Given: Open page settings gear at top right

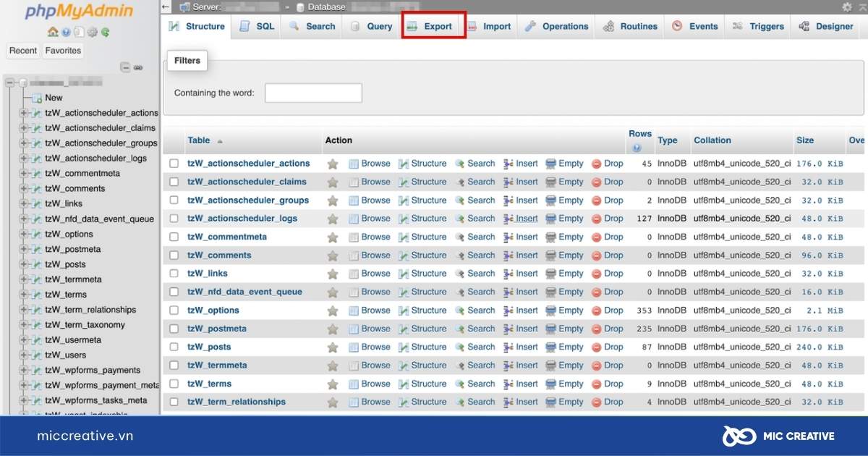Looking at the screenshot, I should (x=847, y=7).
